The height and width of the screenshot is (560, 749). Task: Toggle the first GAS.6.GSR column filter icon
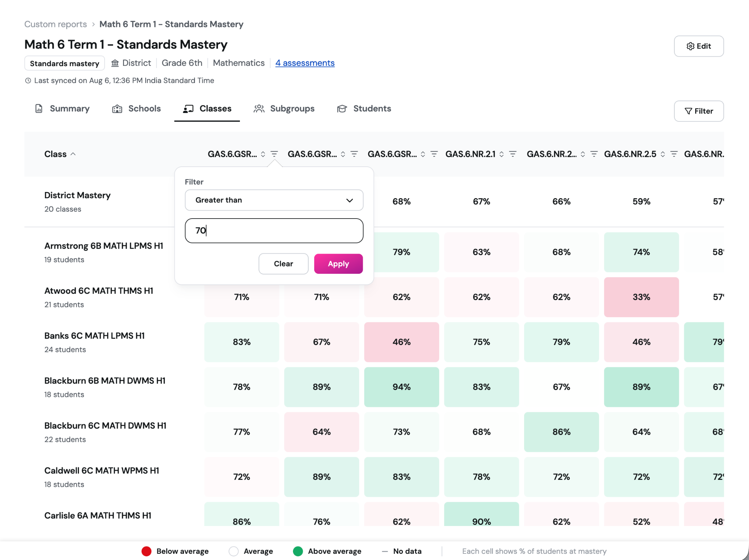[x=274, y=154]
